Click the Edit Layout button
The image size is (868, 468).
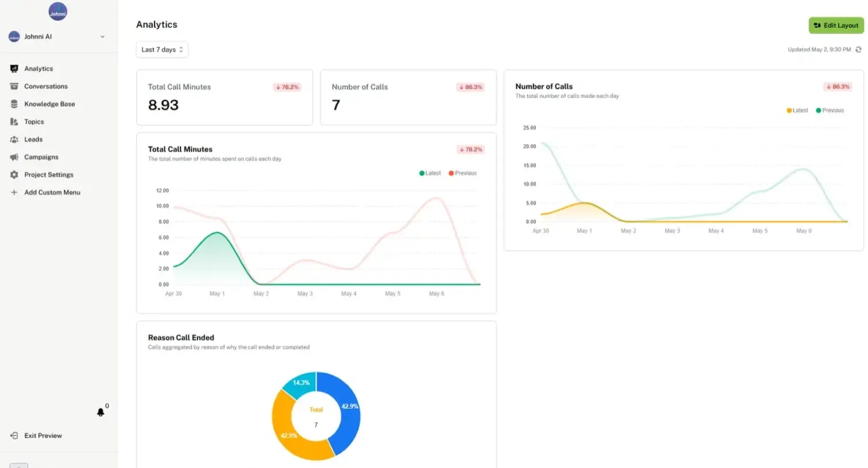pyautogui.click(x=836, y=25)
